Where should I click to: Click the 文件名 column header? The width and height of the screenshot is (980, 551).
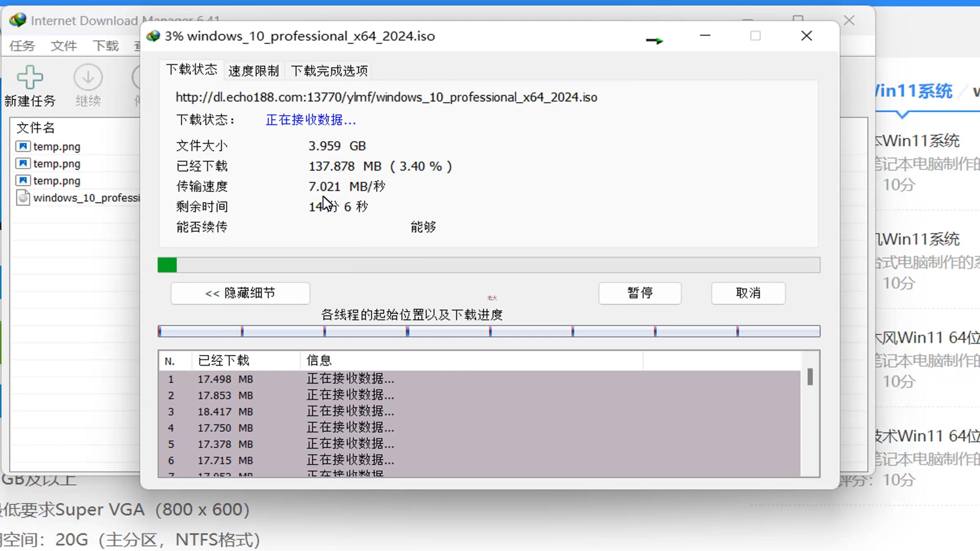click(x=36, y=128)
